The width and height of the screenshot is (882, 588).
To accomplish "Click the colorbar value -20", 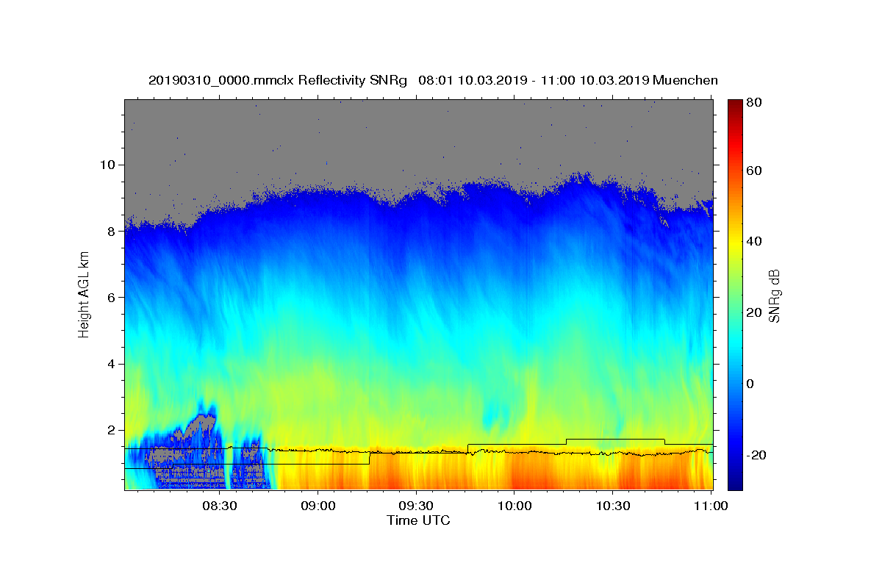I will [x=756, y=455].
